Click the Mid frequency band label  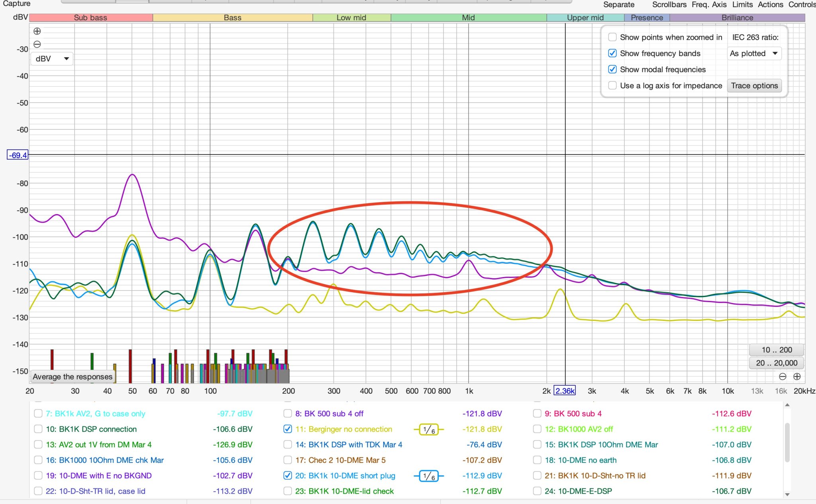coord(469,18)
